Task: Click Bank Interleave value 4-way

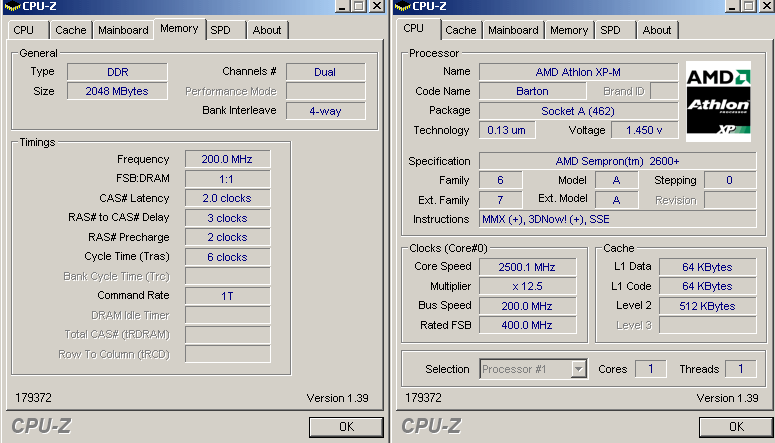Action: tap(325, 111)
